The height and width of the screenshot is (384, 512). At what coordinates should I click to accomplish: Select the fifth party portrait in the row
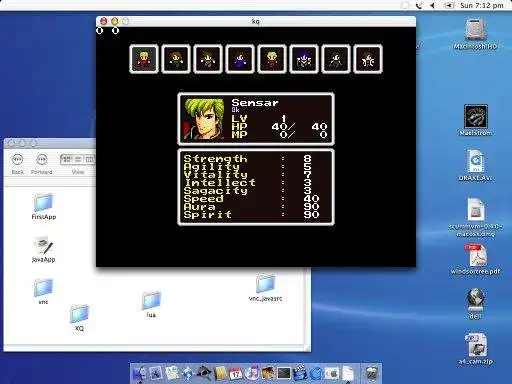point(272,59)
